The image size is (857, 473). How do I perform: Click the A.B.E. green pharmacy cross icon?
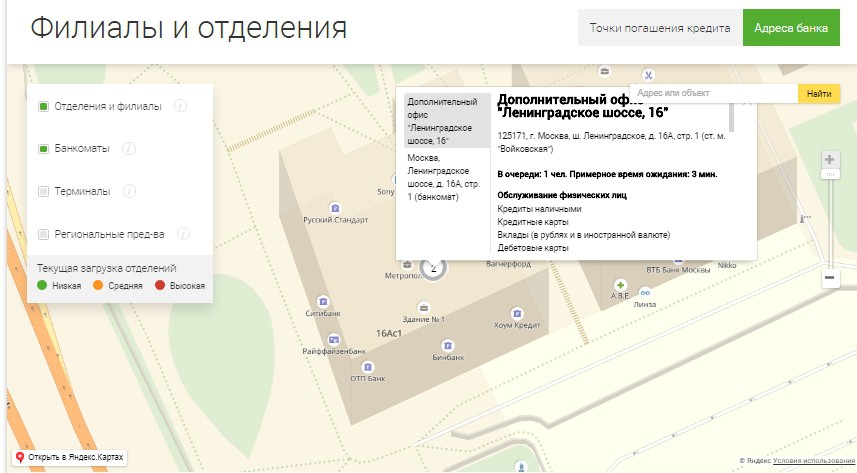point(620,284)
